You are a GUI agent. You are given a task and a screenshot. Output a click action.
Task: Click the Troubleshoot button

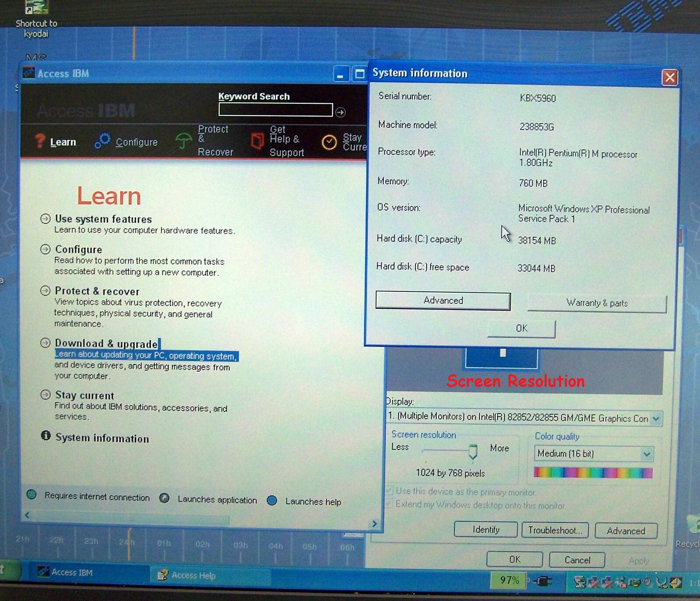pos(555,531)
